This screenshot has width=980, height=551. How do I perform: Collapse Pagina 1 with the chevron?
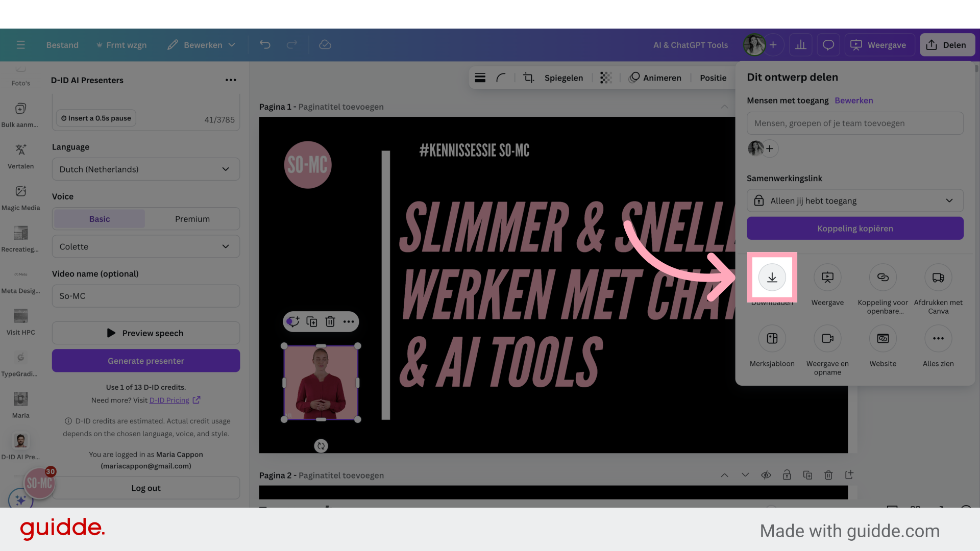[x=724, y=107]
